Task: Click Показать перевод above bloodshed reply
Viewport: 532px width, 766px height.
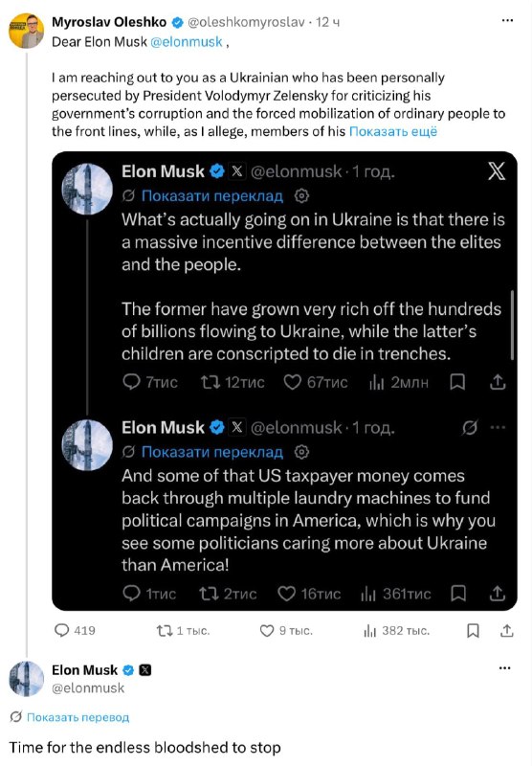Action: pyautogui.click(x=78, y=717)
